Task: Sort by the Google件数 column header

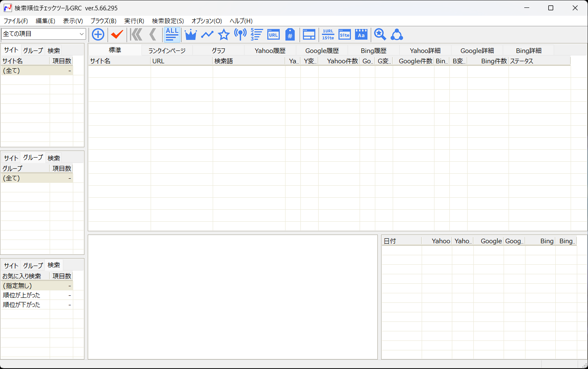Action: 413,61
